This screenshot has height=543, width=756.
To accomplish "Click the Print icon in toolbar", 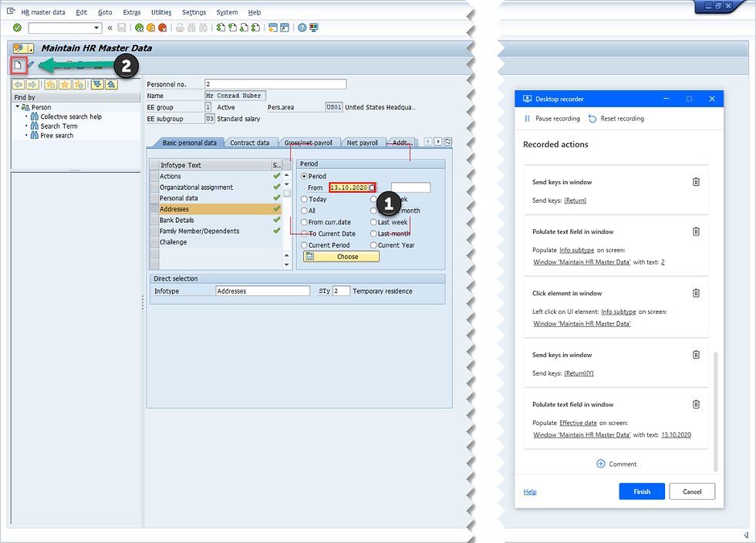I will coord(180,28).
